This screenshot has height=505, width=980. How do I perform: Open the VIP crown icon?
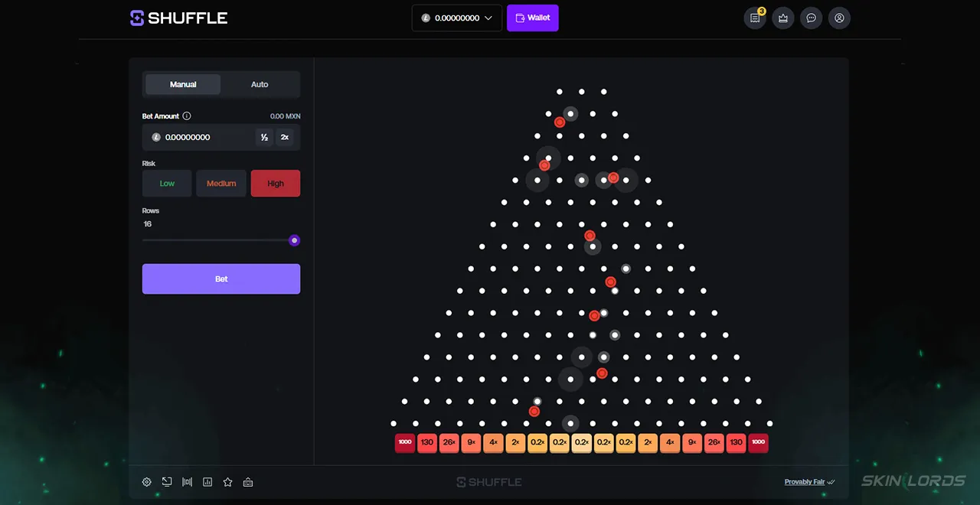(783, 18)
